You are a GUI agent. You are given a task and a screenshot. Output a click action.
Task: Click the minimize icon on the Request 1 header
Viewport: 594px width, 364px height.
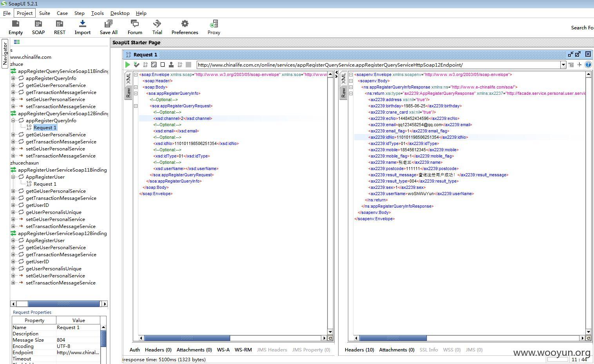570,54
